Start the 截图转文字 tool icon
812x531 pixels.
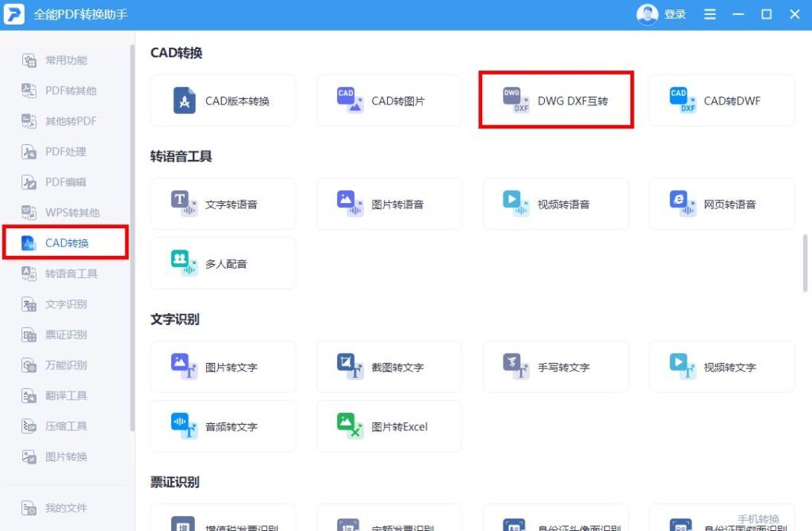[x=350, y=366]
